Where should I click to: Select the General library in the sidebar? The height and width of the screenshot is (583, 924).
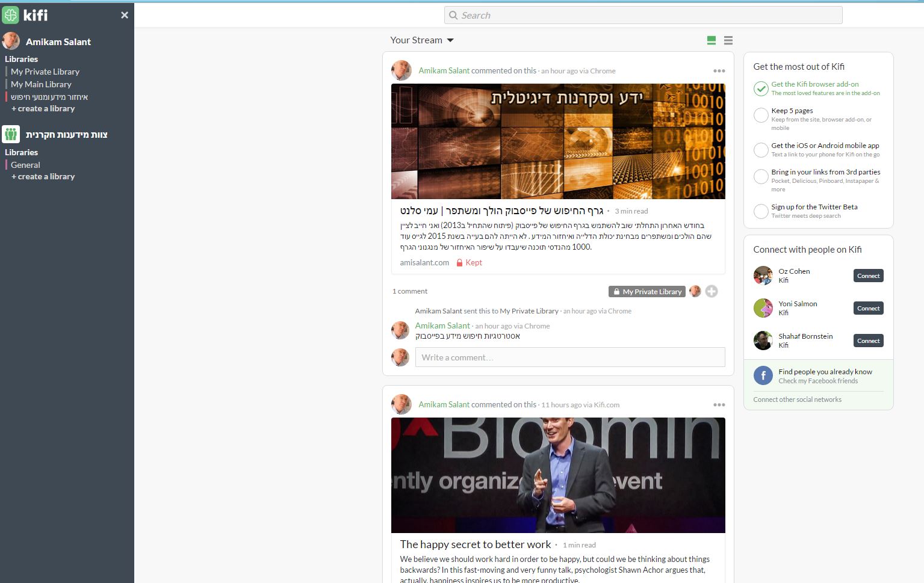(25, 165)
